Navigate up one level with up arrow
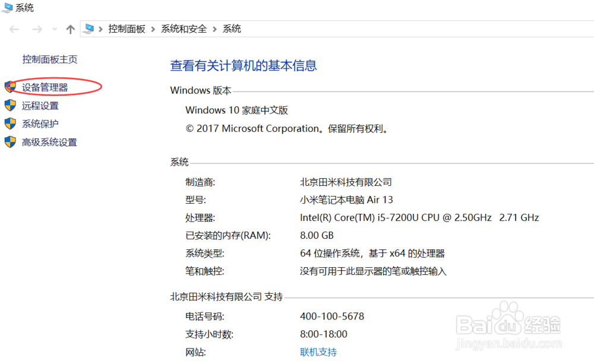The image size is (594, 364). (70, 29)
